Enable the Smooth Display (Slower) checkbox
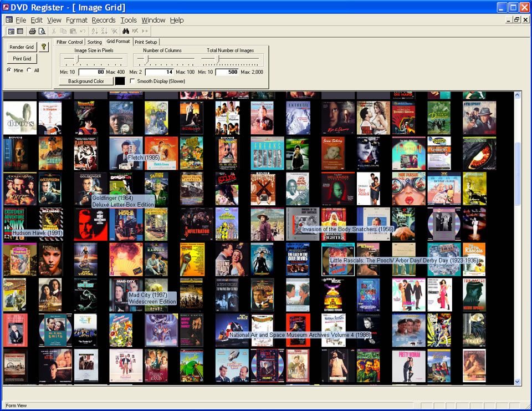 [132, 81]
